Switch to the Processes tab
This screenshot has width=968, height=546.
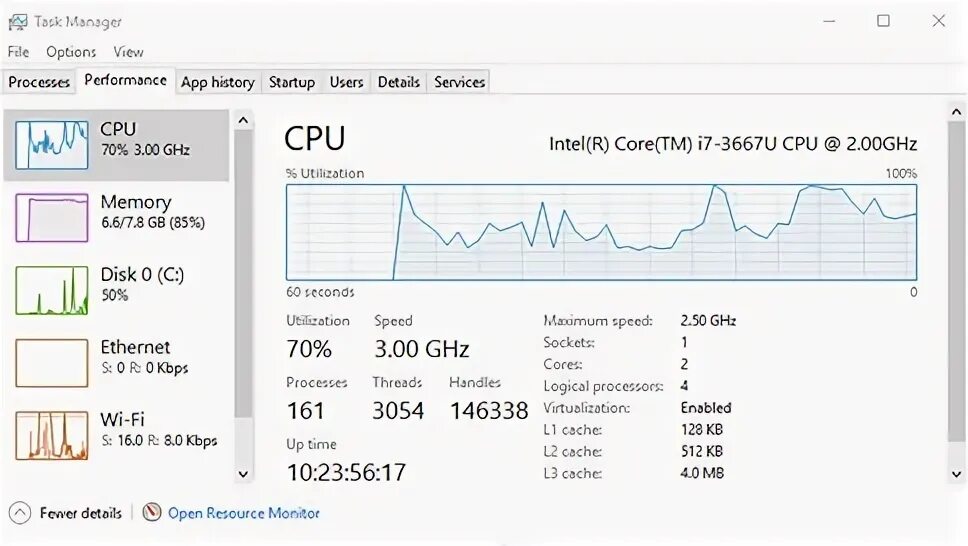(x=39, y=82)
